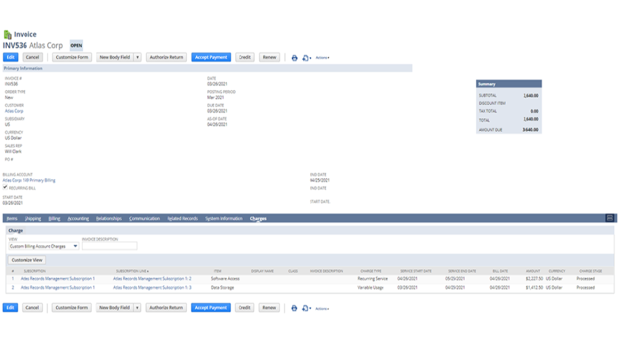This screenshot has width=621, height=364.
Task: Click the top document export icon
Action: (305, 58)
